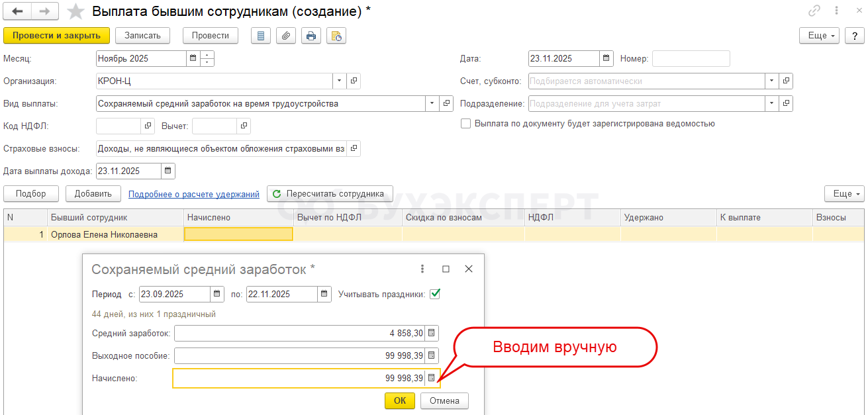This screenshot has height=415, width=868.
Task: Open calculator for Средний заработок field
Action: [432, 334]
